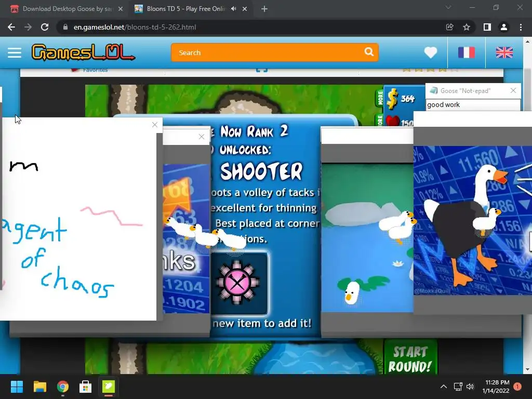Viewport: 532px width, 399px height.
Task: Open Chrome three-dot menu
Action: point(521,27)
